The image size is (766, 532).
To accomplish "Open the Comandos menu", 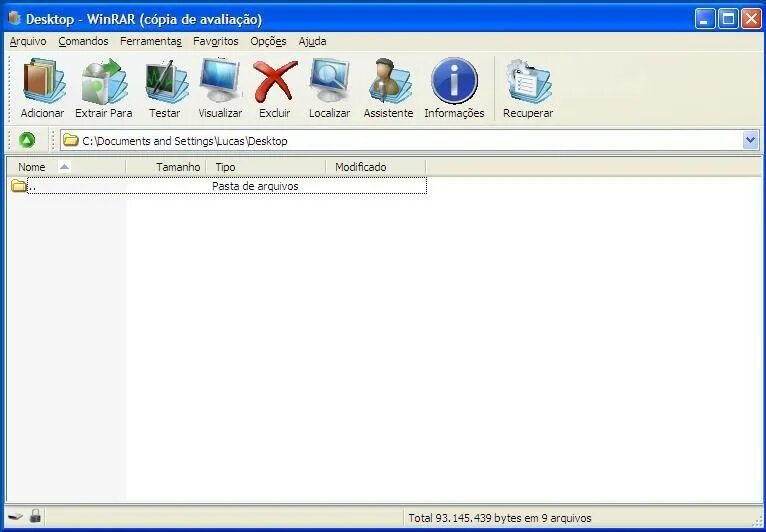I will point(84,42).
